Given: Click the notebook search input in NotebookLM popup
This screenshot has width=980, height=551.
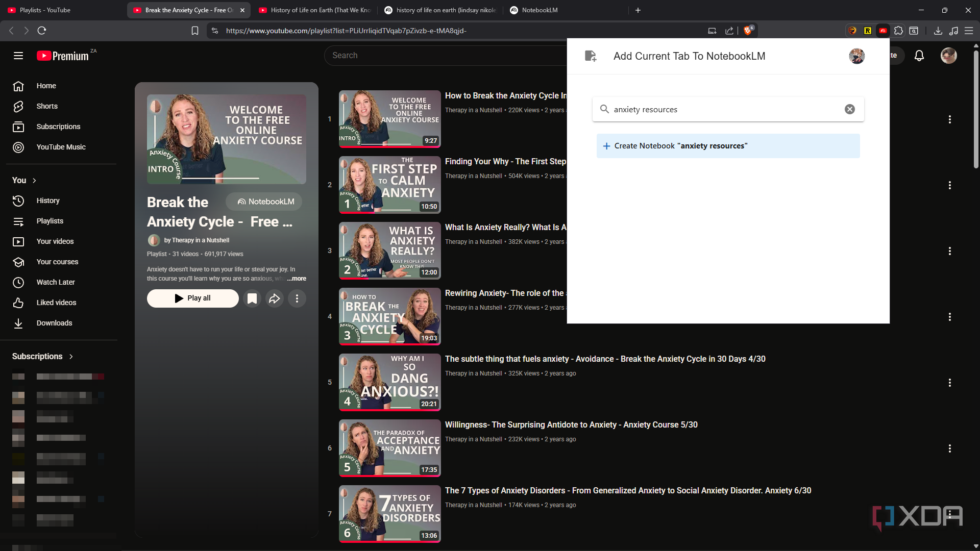Looking at the screenshot, I should point(727,109).
